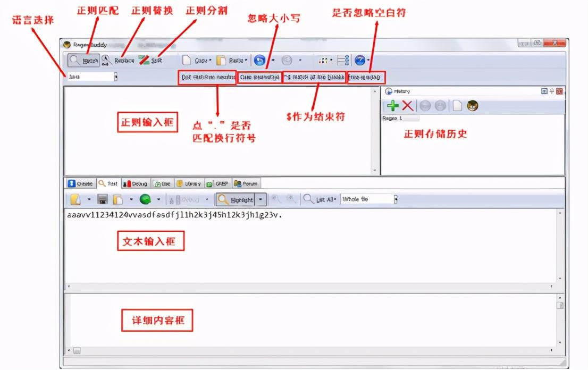Click the blank page icon in History toolbar
588x370 pixels.
(x=457, y=106)
